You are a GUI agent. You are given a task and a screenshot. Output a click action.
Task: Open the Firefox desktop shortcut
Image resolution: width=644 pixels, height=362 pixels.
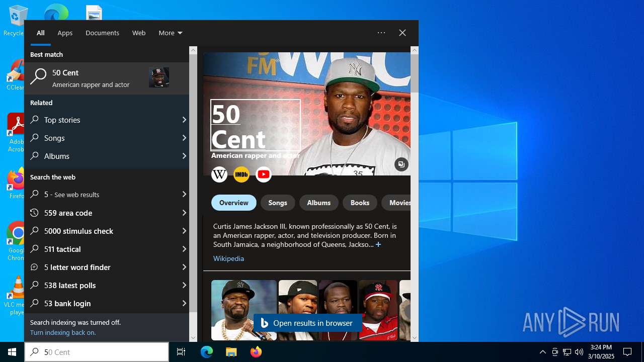pos(16,184)
